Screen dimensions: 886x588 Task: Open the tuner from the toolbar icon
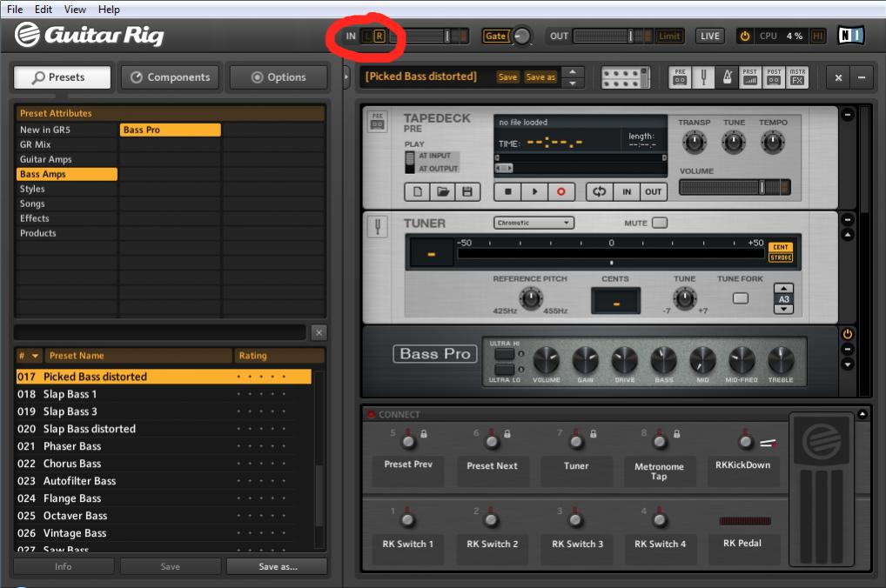click(x=703, y=77)
